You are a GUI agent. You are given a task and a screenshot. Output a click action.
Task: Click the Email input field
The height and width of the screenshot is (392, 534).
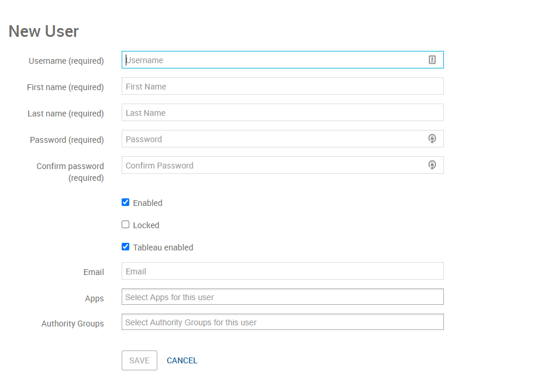coord(282,271)
